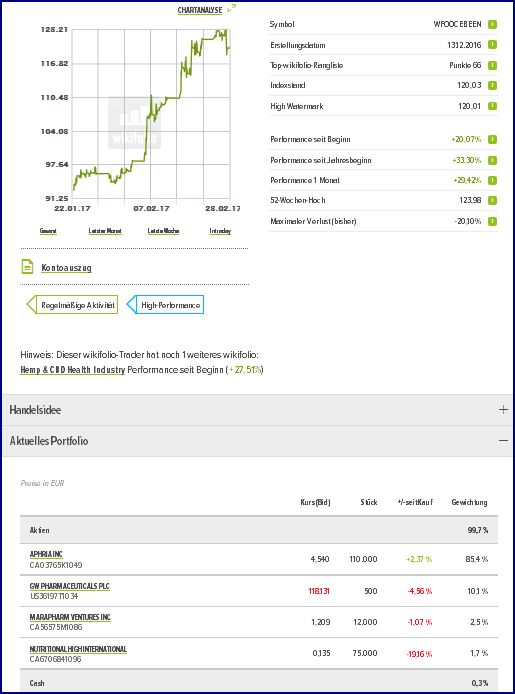Click info icon for 52-Wochen-Hoch

coord(492,200)
